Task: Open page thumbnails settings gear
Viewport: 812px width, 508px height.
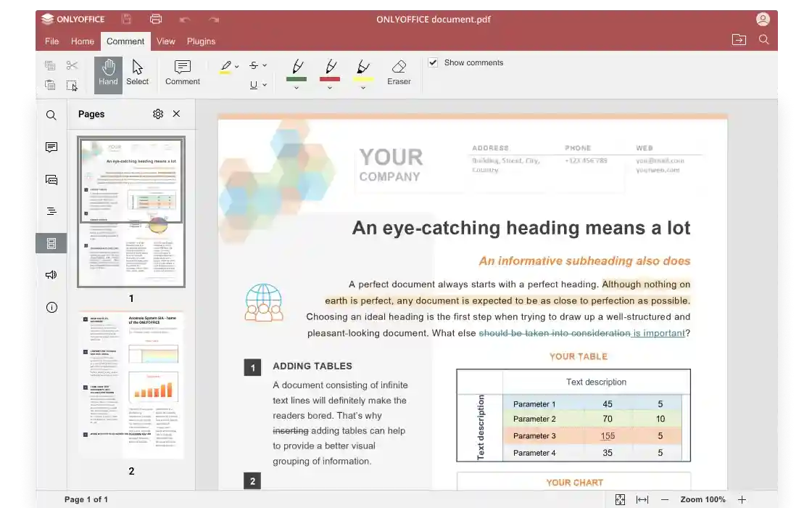Action: 158,114
